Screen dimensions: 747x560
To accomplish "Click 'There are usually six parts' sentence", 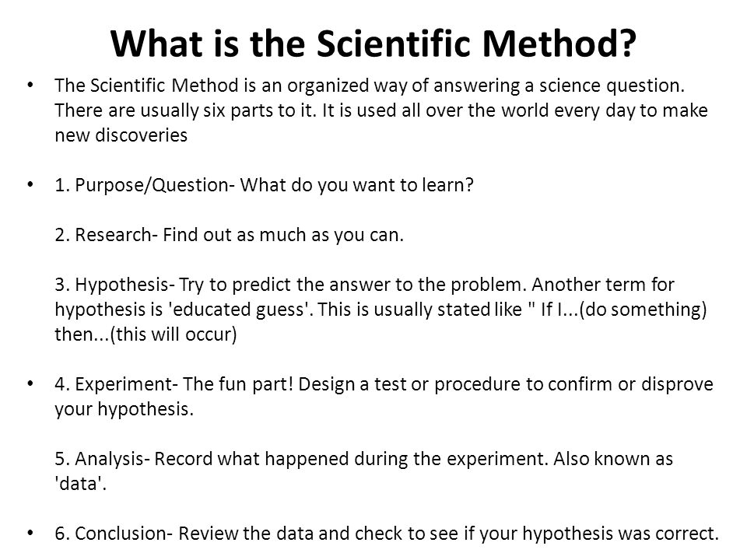I will click(185, 110).
